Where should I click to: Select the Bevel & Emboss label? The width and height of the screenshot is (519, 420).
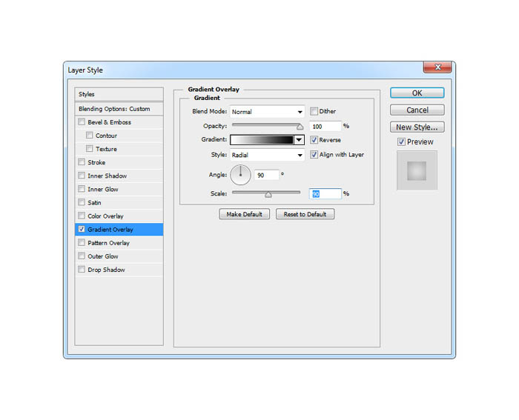109,122
